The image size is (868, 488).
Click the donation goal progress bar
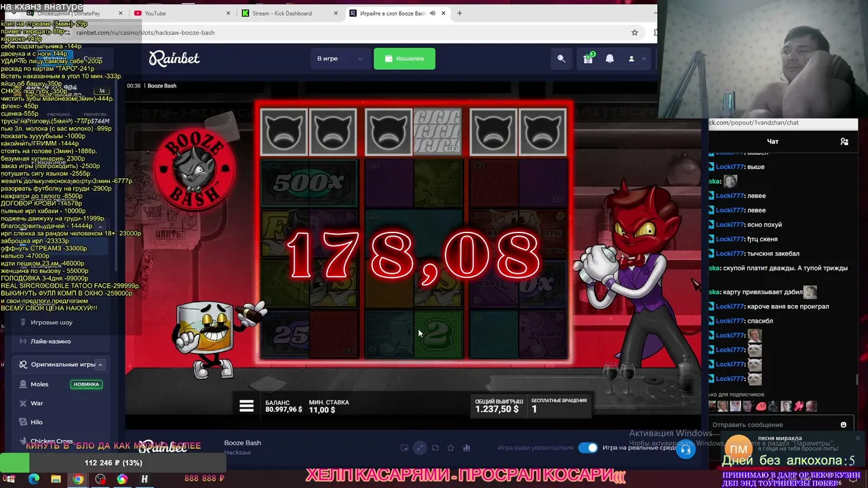pyautogui.click(x=113, y=463)
